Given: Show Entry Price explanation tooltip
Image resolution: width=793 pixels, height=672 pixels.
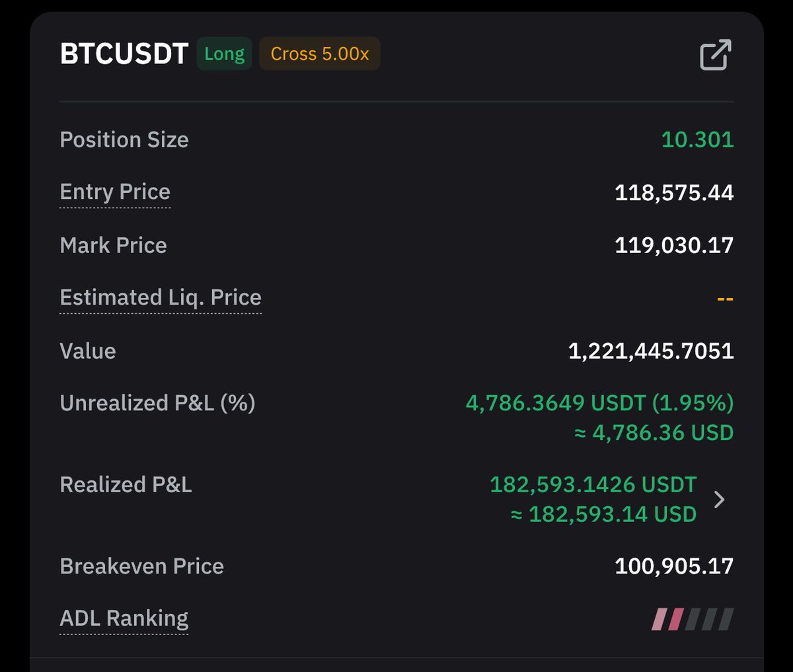Looking at the screenshot, I should pyautogui.click(x=115, y=192).
